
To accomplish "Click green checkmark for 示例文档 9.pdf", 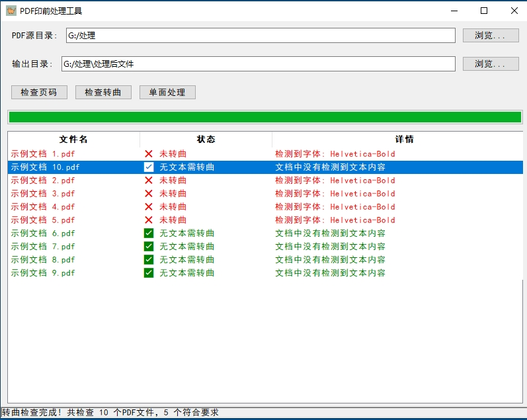I will point(149,273).
